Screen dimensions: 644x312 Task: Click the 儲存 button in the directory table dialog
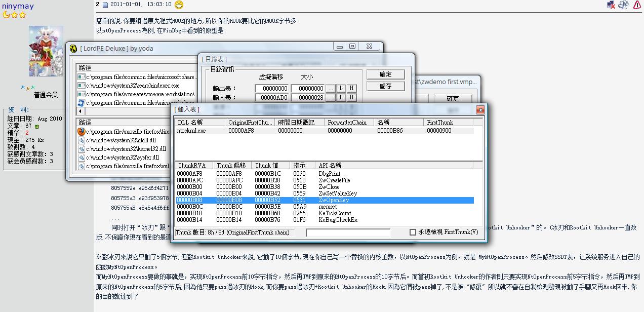pos(386,86)
